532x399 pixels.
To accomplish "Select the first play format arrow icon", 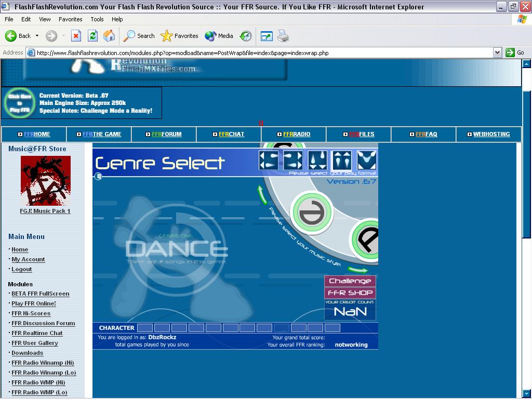I will (x=269, y=160).
